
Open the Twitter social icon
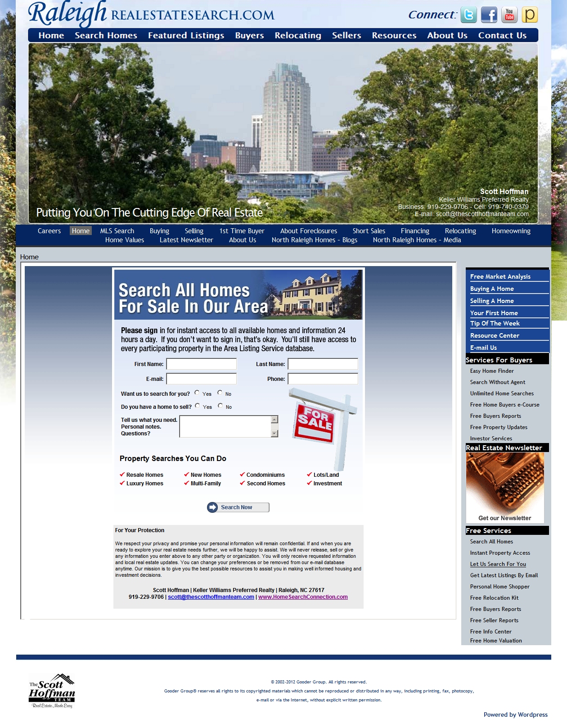coord(468,15)
